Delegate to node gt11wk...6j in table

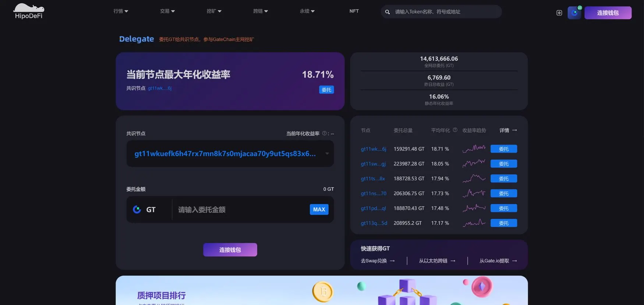pos(503,149)
